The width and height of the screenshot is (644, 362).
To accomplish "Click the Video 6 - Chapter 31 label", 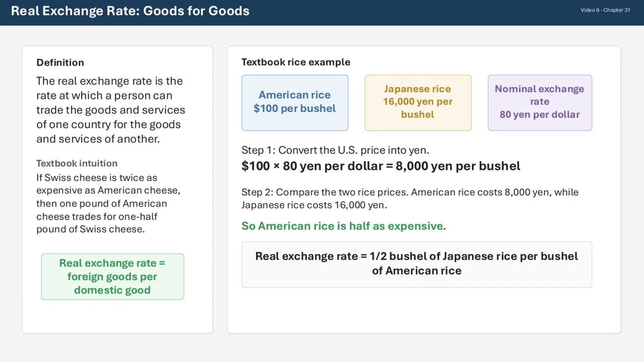I will pyautogui.click(x=605, y=10).
